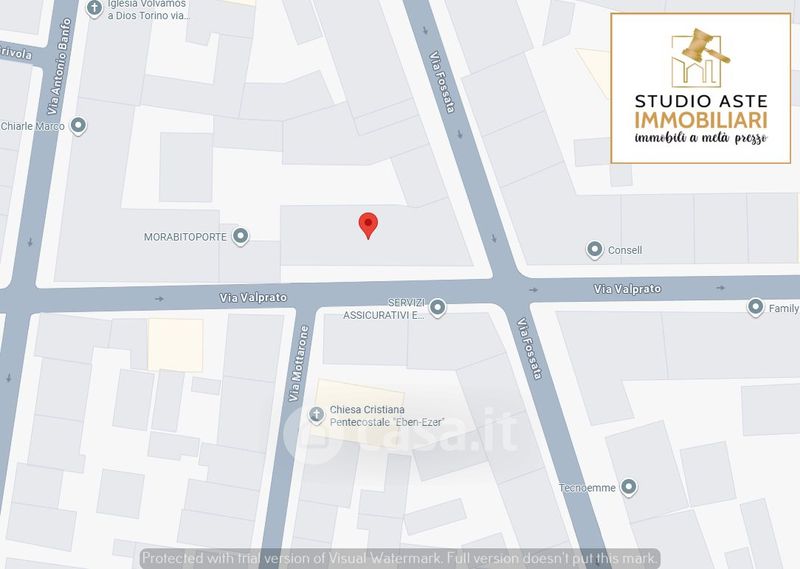The height and width of the screenshot is (569, 800).
Task: Click the Studio Aste Immobiliari logo
Action: (701, 88)
